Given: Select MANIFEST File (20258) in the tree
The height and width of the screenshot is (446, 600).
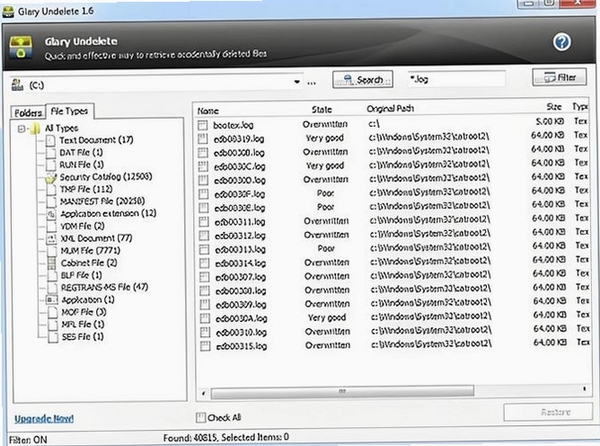Looking at the screenshot, I should [103, 201].
